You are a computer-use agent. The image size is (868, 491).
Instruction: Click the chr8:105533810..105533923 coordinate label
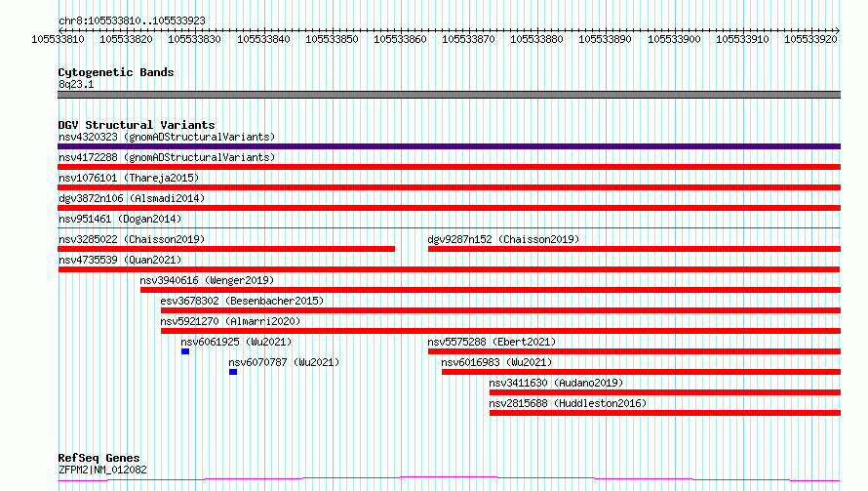[x=132, y=20]
